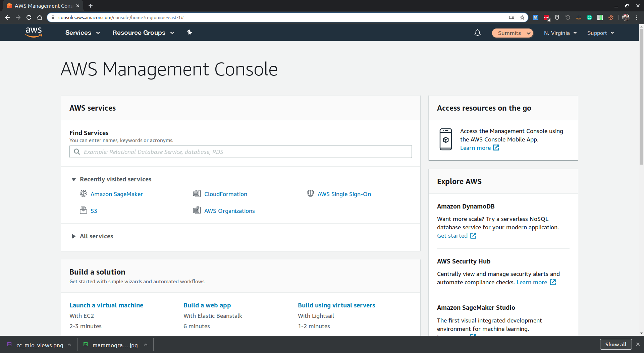The image size is (644, 353).
Task: Click Learn more for Console Mobile App
Action: [x=475, y=148]
